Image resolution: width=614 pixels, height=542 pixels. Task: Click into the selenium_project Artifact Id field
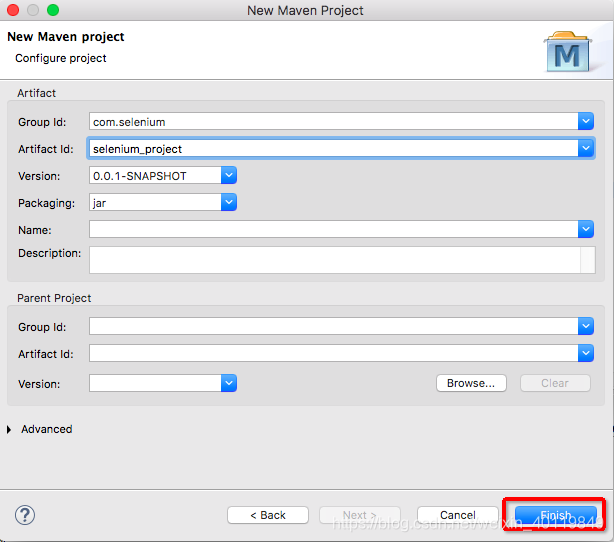334,148
